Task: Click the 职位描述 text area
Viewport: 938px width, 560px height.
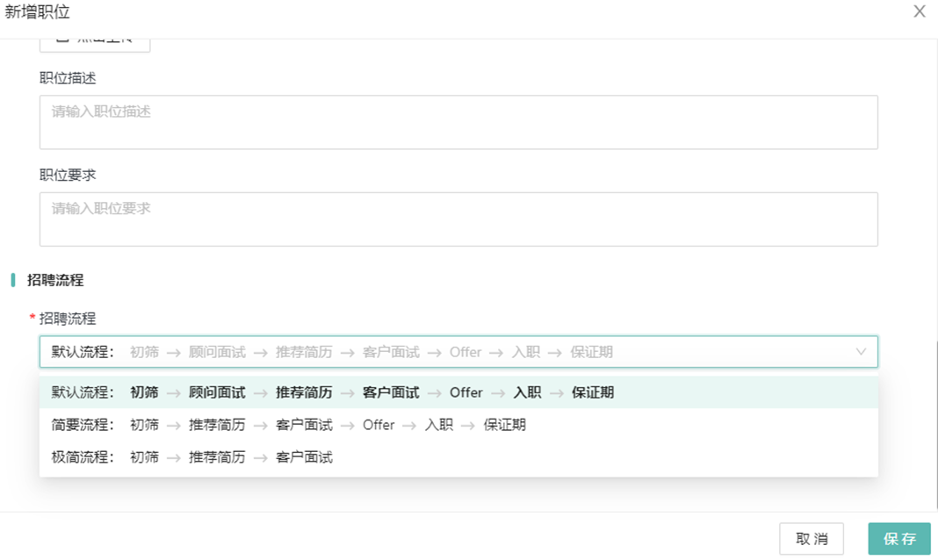Action: pyautogui.click(x=458, y=123)
